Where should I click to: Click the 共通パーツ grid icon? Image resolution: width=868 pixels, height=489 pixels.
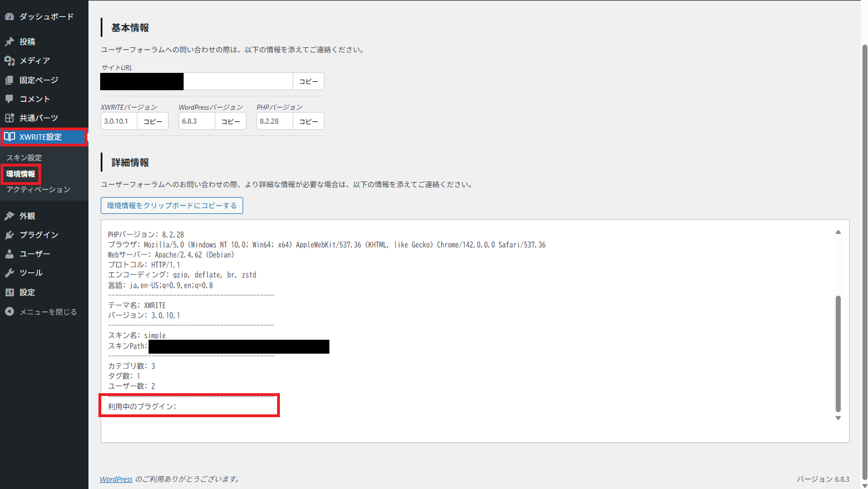[x=9, y=118]
